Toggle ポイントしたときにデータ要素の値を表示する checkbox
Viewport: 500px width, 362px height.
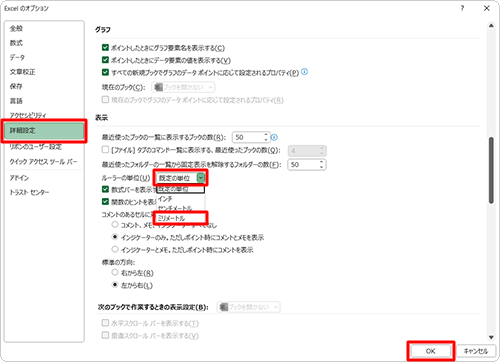pos(105,60)
